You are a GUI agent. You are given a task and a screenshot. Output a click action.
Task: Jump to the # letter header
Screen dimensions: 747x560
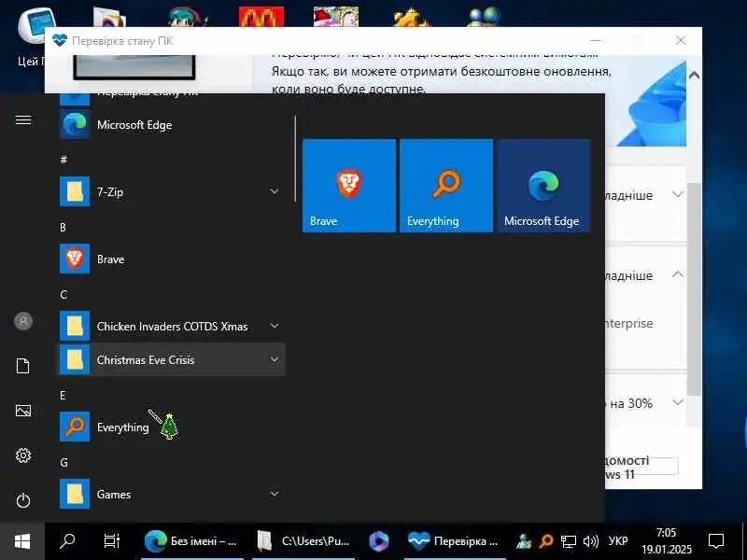[63, 160]
